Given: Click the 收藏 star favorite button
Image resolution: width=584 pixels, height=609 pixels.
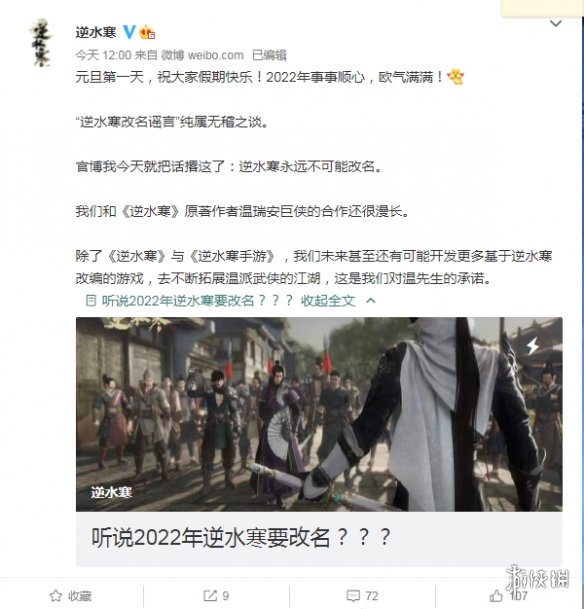Looking at the screenshot, I should (71, 595).
